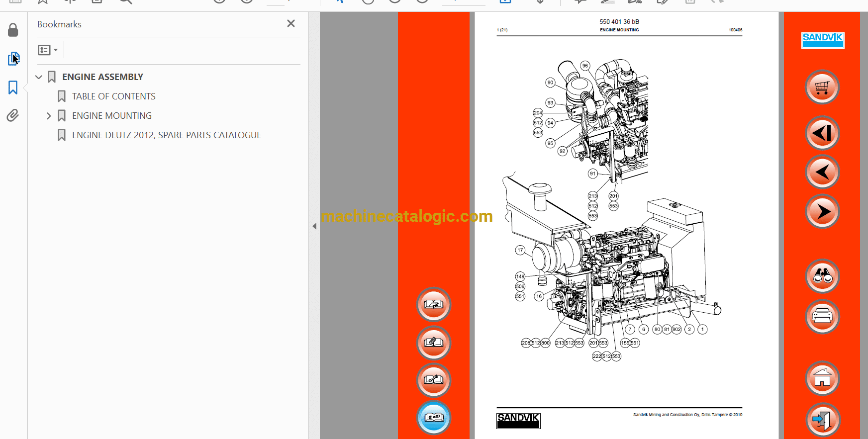Go to the previous page with left arrow button

coord(822,172)
